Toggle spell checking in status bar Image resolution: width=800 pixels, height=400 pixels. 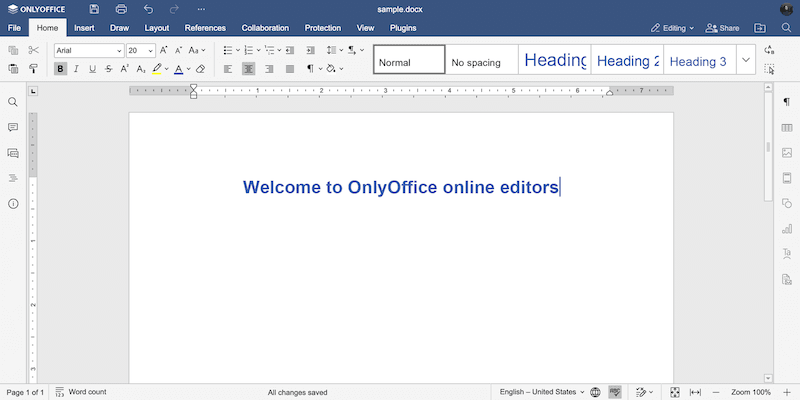(615, 392)
